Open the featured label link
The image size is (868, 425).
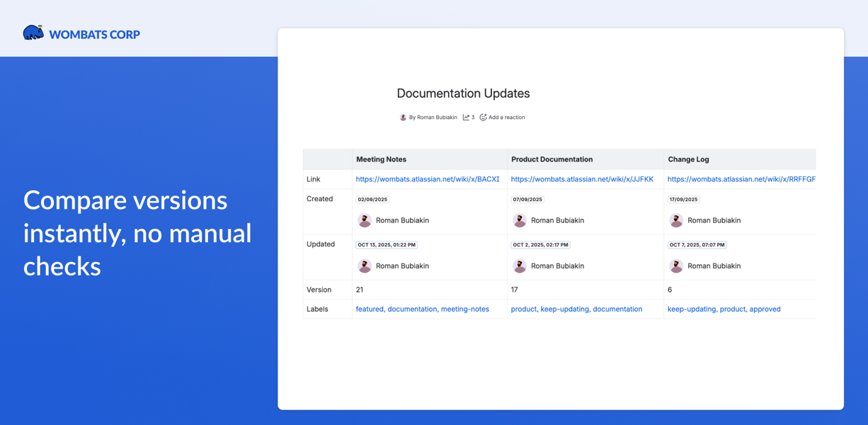(370, 310)
